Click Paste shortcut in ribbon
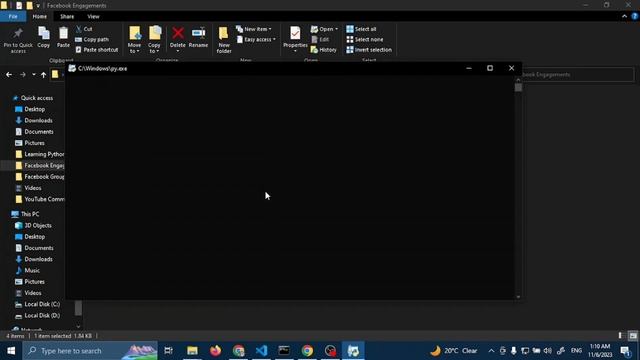This screenshot has height=360, width=640. click(x=97, y=50)
